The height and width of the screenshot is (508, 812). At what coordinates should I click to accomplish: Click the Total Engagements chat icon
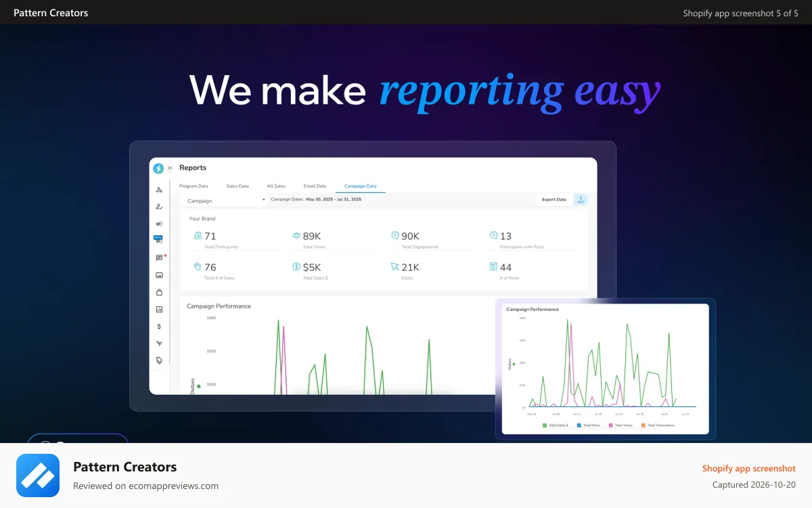click(x=395, y=236)
